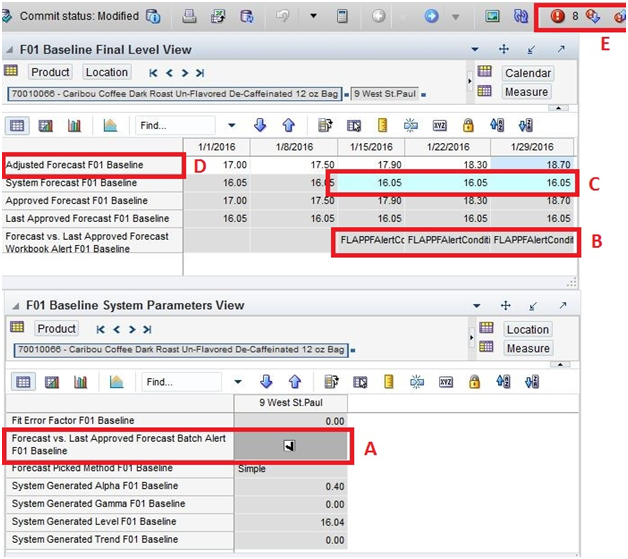Click the print icon in top toolbar
The image size is (628, 559).
189,16
